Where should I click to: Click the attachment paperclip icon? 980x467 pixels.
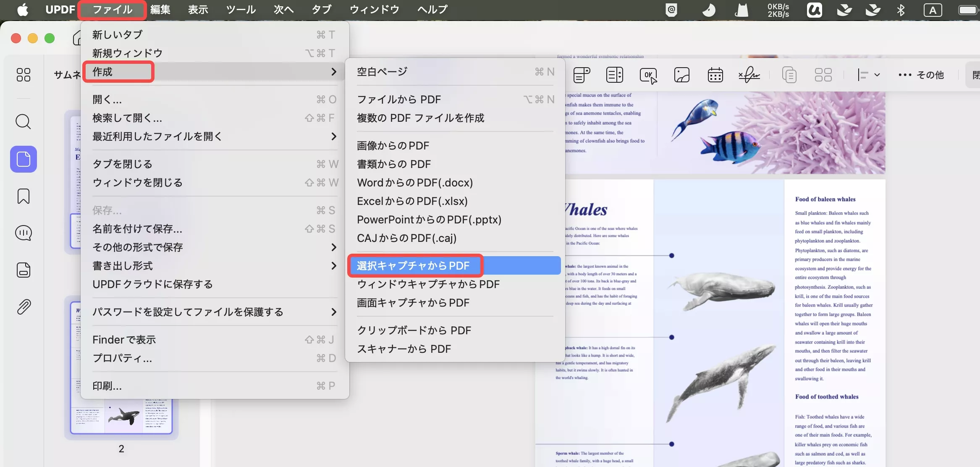(x=23, y=307)
